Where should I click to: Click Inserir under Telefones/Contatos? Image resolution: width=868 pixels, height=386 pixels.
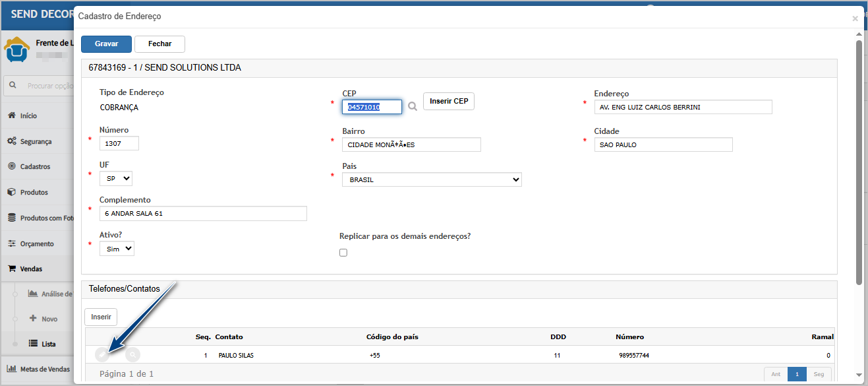(x=101, y=317)
